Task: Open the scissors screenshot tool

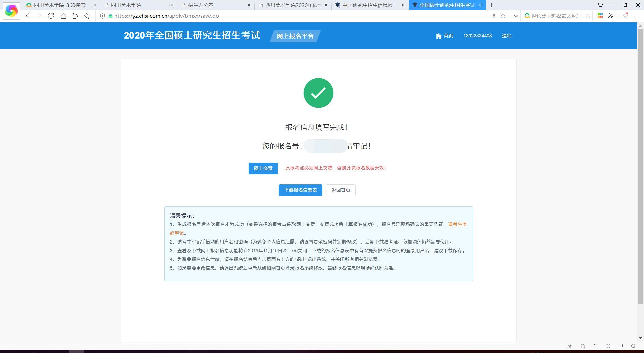Action: tap(611, 16)
